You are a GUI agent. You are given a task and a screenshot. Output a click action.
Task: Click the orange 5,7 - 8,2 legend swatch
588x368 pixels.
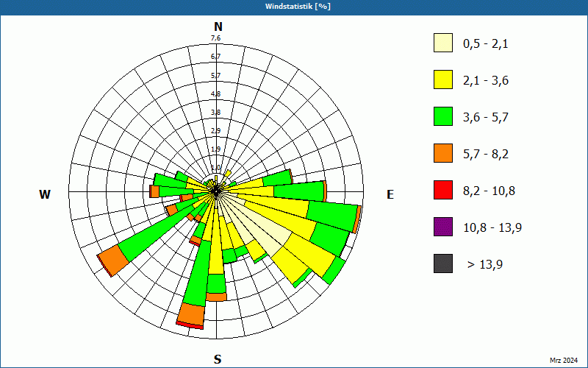tap(443, 153)
